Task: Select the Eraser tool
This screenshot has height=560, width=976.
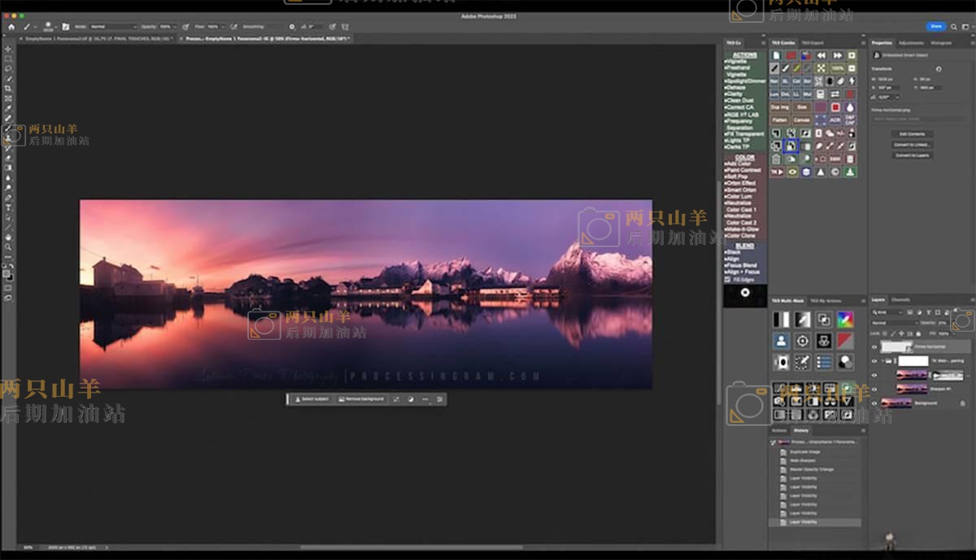Action: click(x=8, y=158)
